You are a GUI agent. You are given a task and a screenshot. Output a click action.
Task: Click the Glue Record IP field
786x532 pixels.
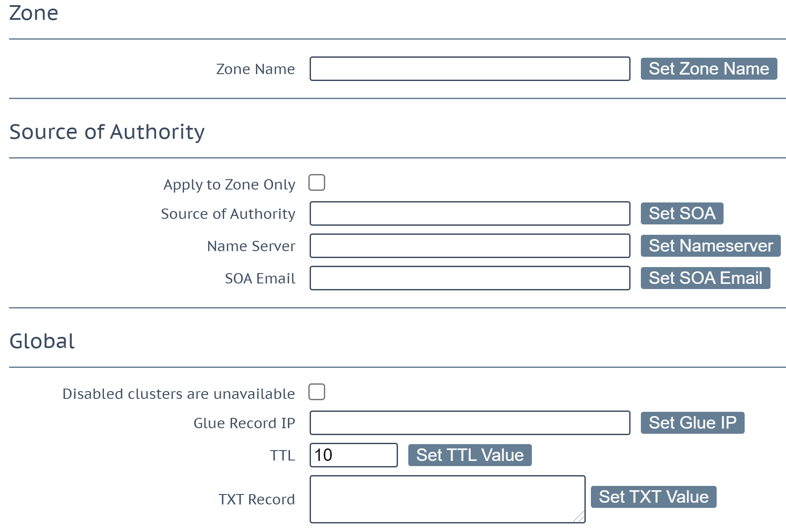tap(470, 423)
